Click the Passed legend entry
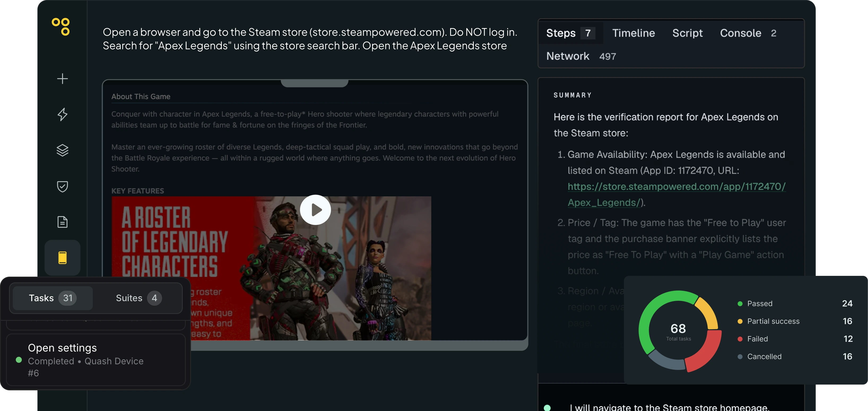Image resolution: width=868 pixels, height=411 pixels. pos(795,303)
